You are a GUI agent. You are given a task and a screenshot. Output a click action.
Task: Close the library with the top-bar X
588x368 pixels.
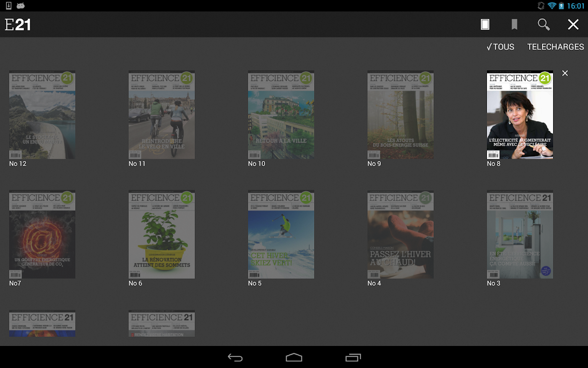(573, 24)
